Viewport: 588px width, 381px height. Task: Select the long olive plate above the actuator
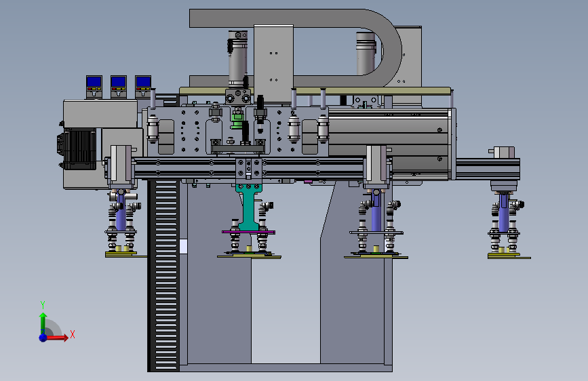(315, 91)
